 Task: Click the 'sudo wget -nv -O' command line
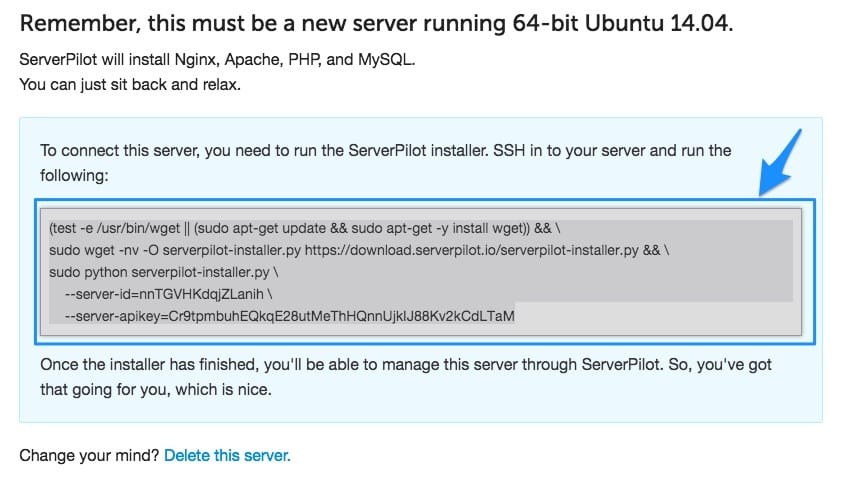(359, 250)
